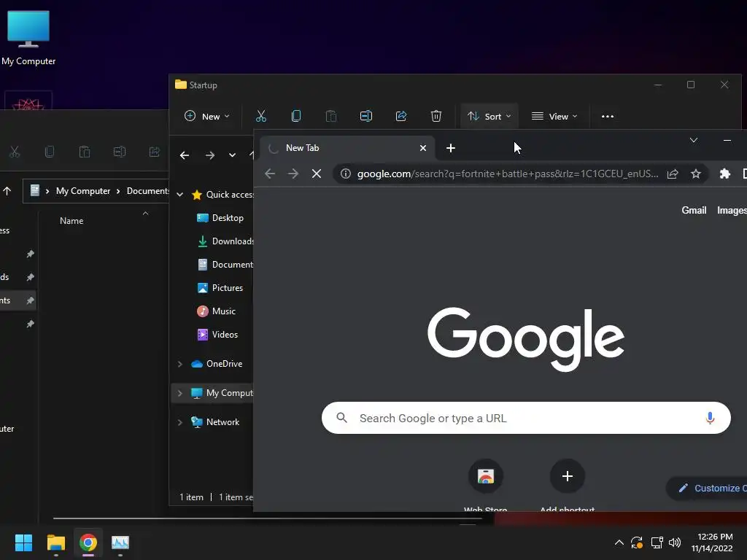Screen dimensions: 747x560
Task: Open the Gmail link
Action: (694, 210)
